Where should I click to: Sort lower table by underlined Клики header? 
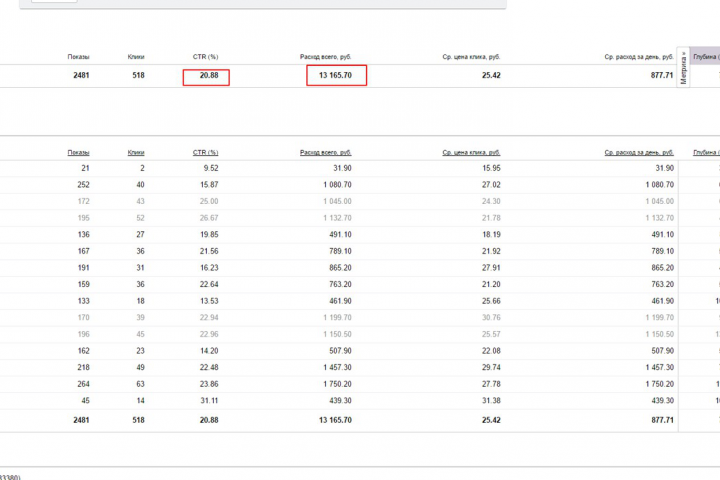136,152
